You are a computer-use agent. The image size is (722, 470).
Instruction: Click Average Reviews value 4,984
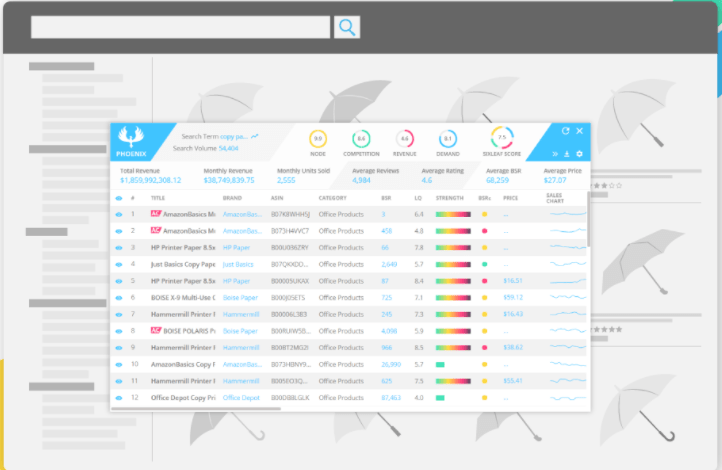point(361,180)
